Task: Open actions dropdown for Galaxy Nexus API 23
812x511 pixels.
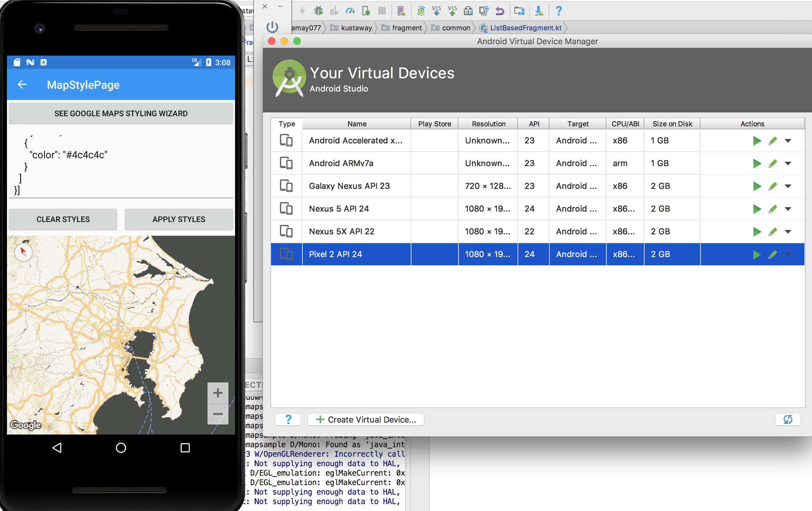Action: click(x=788, y=186)
